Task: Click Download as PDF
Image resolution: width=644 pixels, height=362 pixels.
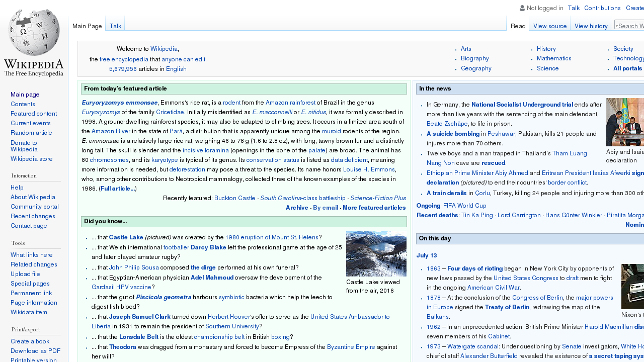Action: [x=36, y=351]
